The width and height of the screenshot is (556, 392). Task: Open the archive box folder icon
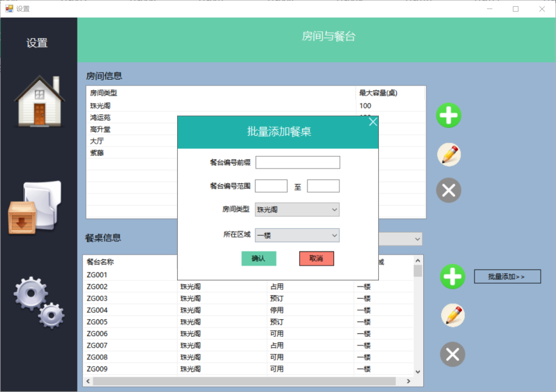click(35, 208)
